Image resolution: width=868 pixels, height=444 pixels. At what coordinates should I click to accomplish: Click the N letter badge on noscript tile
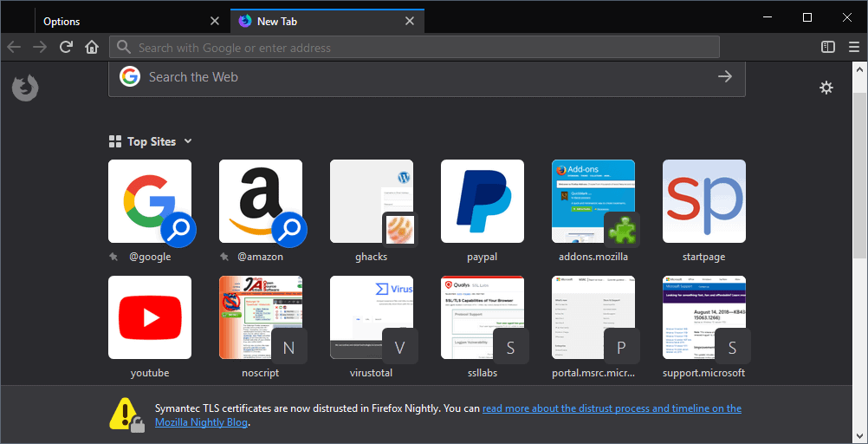click(x=289, y=347)
